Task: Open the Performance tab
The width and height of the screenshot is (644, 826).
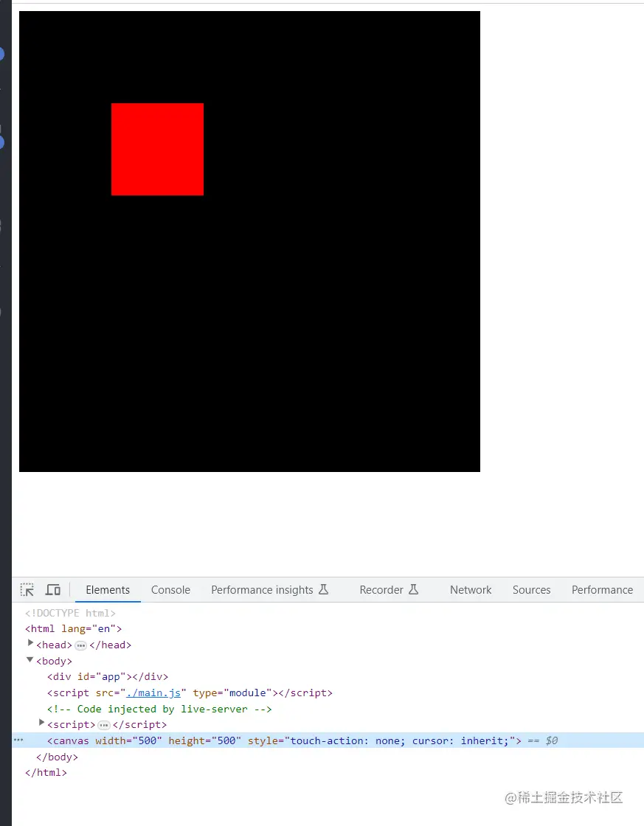Action: (x=603, y=590)
